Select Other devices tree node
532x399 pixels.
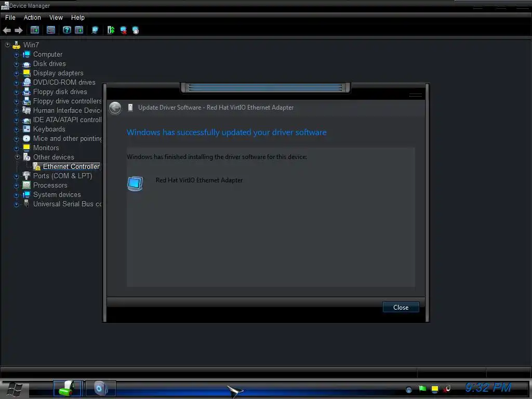(54, 157)
